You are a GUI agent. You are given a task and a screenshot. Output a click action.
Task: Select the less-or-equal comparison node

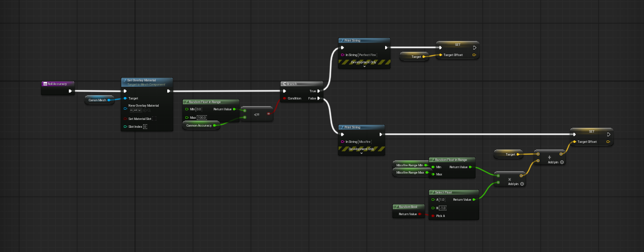tap(257, 114)
